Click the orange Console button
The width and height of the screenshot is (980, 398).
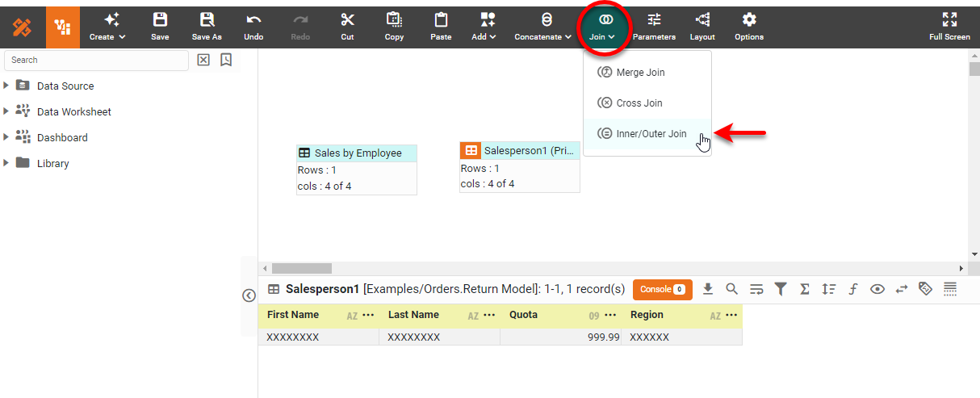pyautogui.click(x=662, y=289)
